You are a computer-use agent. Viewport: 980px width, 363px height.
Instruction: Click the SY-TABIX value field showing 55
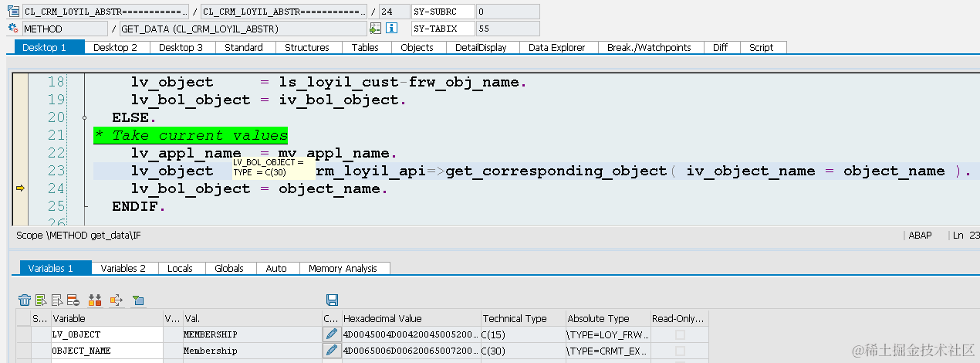coord(508,29)
